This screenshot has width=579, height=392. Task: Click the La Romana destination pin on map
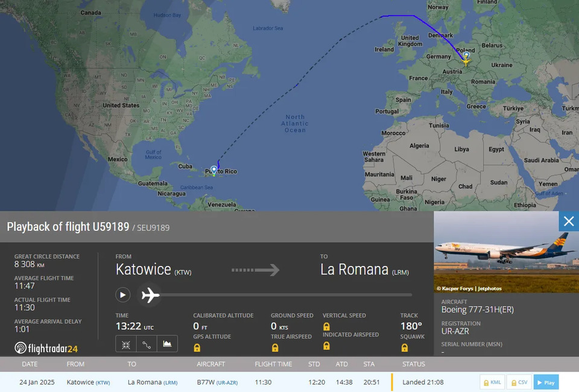pyautogui.click(x=214, y=170)
